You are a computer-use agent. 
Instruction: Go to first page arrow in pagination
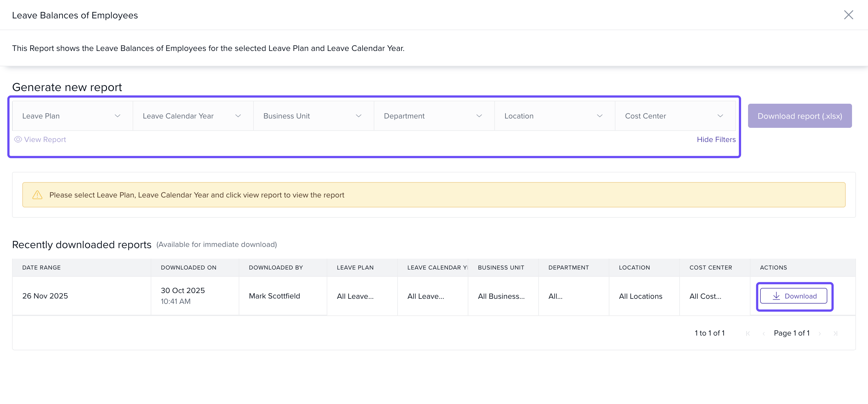tap(748, 333)
